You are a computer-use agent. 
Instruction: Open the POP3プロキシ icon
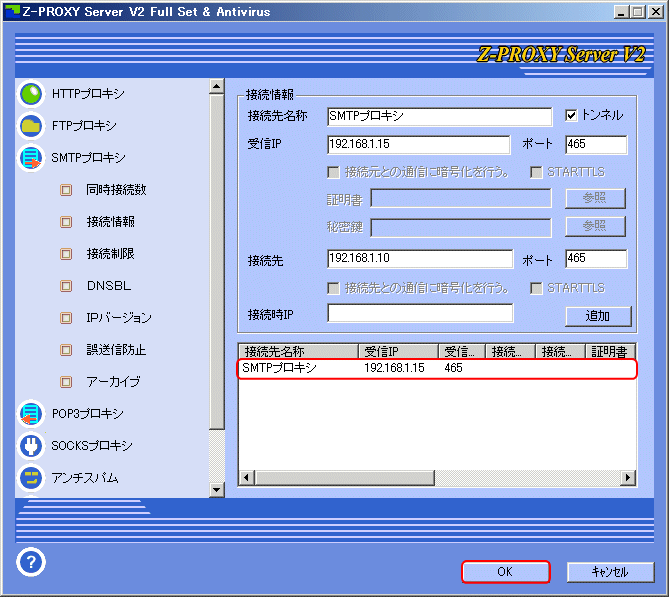coord(31,414)
